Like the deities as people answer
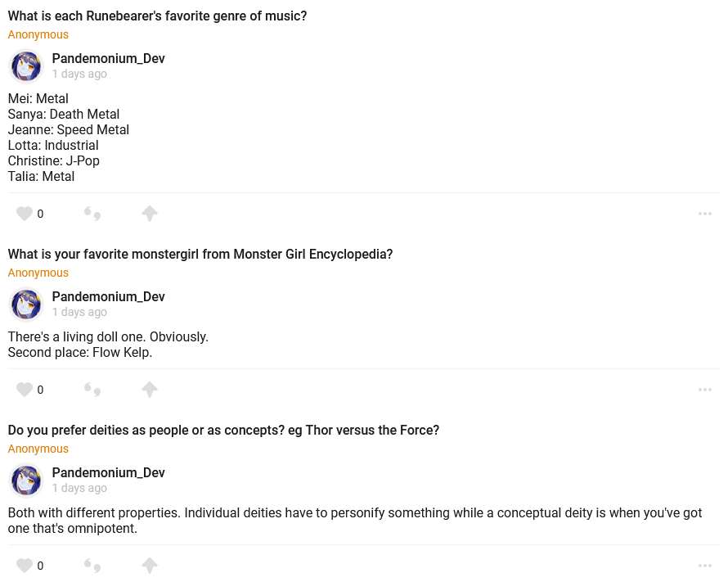 [x=25, y=566]
